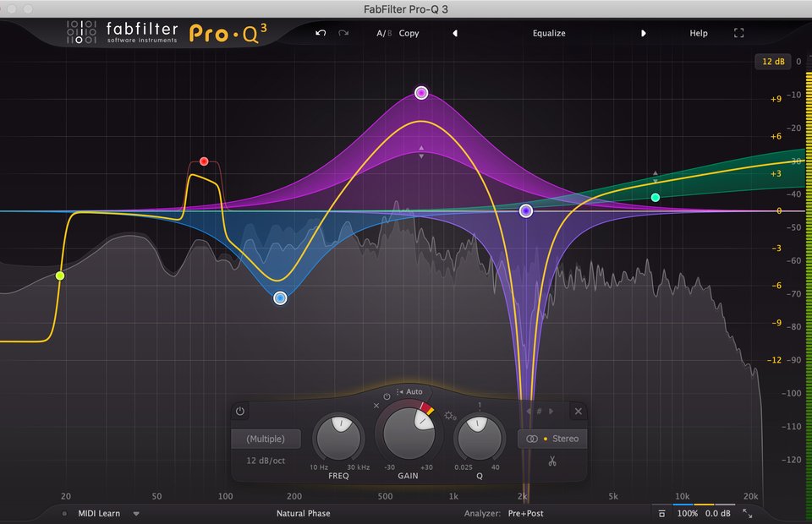
Task: Toggle global bypass icon
Action: (661, 513)
